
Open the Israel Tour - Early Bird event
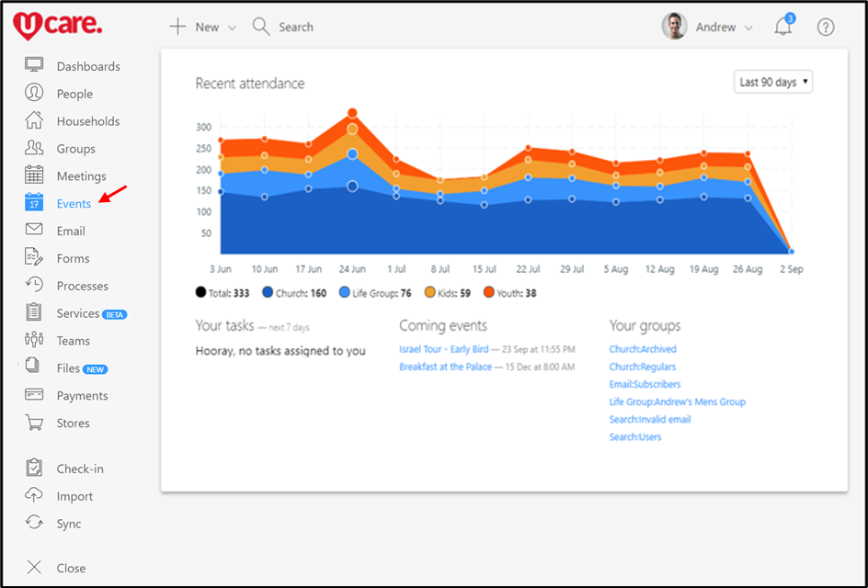[x=443, y=349]
